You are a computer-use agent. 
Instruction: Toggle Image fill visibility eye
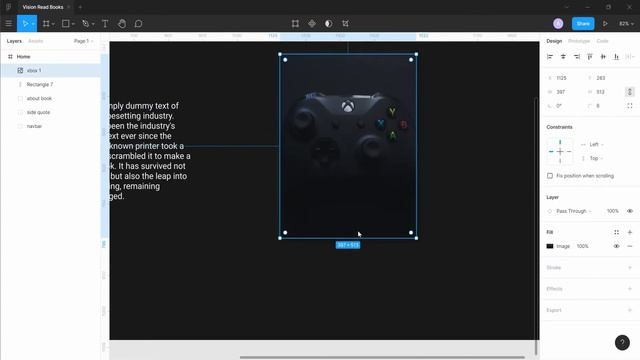[x=616, y=246]
